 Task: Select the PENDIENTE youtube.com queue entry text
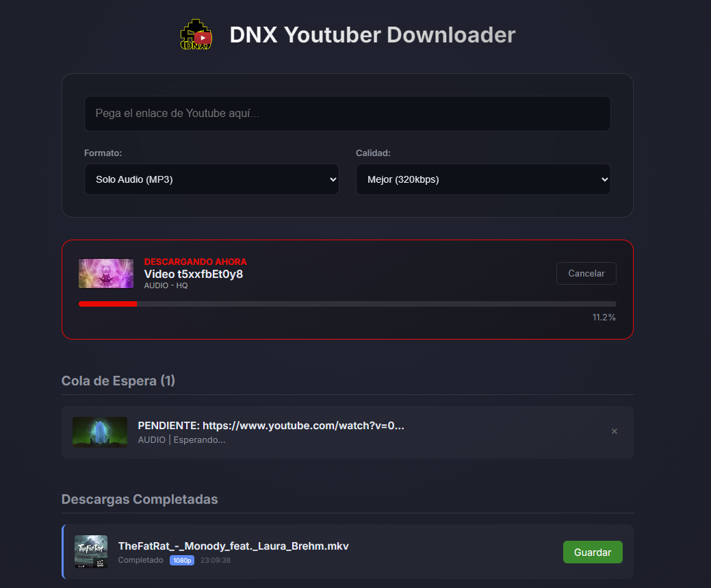(x=271, y=426)
